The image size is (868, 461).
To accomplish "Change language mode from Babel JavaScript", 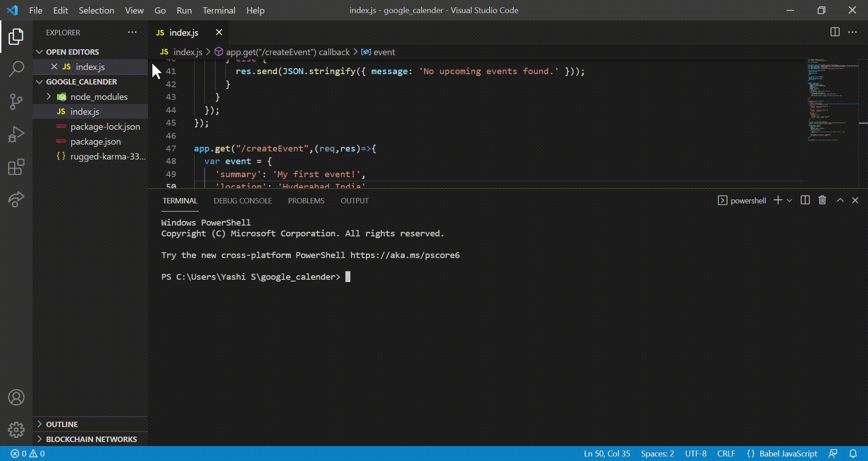I will point(788,453).
